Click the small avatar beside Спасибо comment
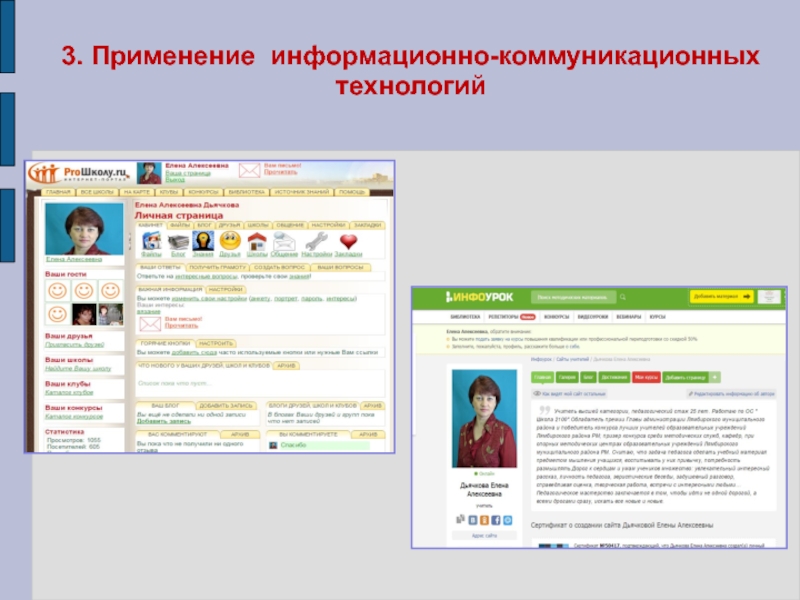The height and width of the screenshot is (600, 800). [x=273, y=445]
